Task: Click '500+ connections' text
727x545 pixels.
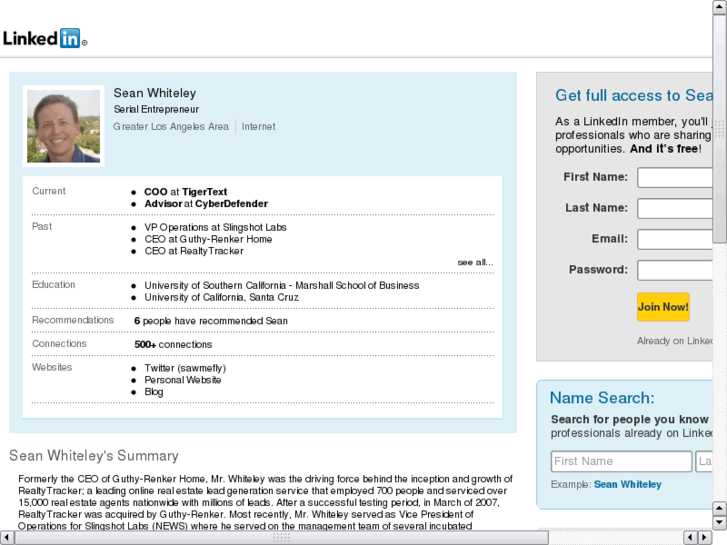Action: 173,345
